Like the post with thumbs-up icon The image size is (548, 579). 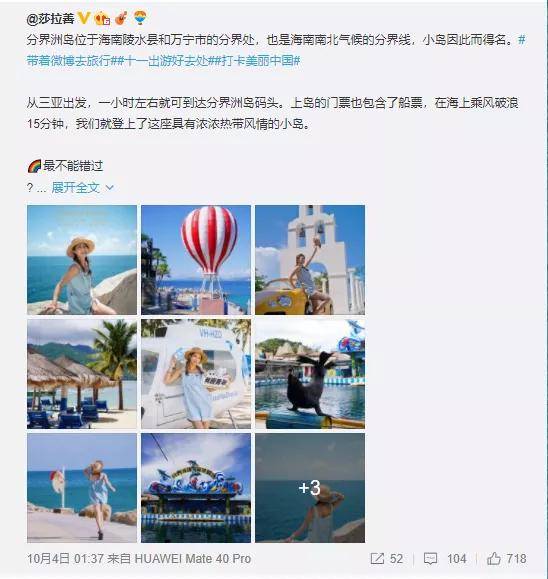click(493, 559)
